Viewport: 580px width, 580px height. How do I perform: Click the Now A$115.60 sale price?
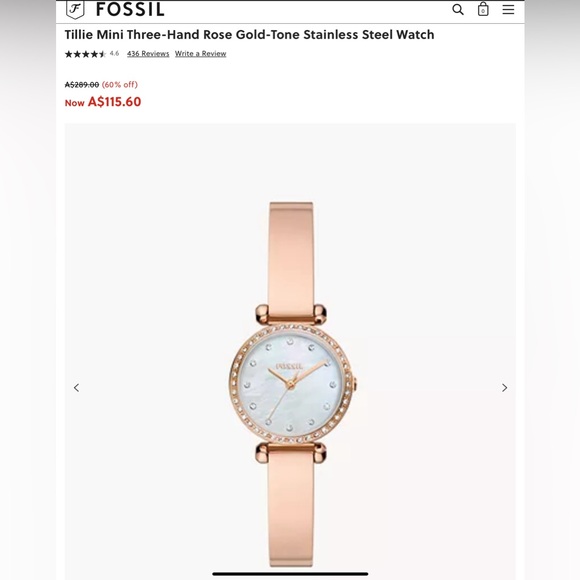point(103,102)
